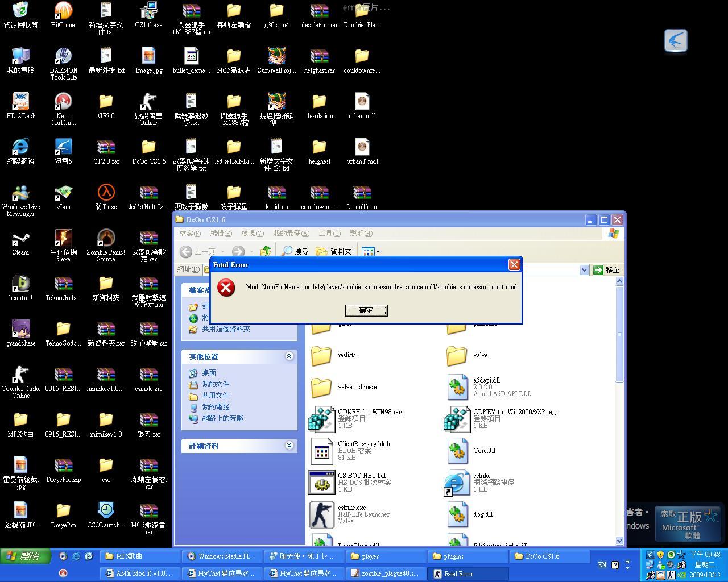
Task: Open Counter-Strike Online desktop icon
Action: click(x=21, y=382)
